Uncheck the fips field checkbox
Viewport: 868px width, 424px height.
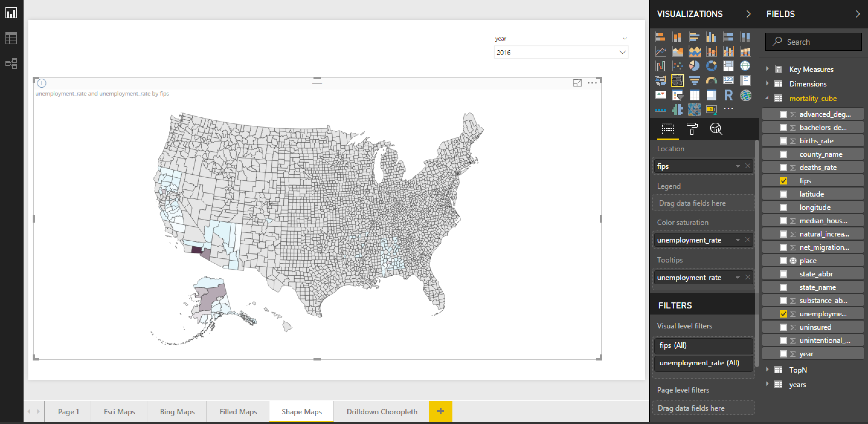(x=783, y=181)
